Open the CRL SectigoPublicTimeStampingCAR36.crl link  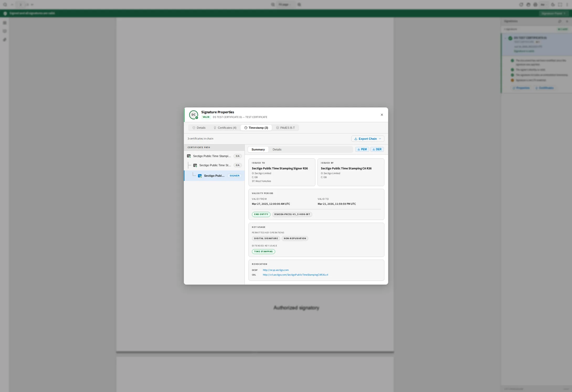(295, 275)
